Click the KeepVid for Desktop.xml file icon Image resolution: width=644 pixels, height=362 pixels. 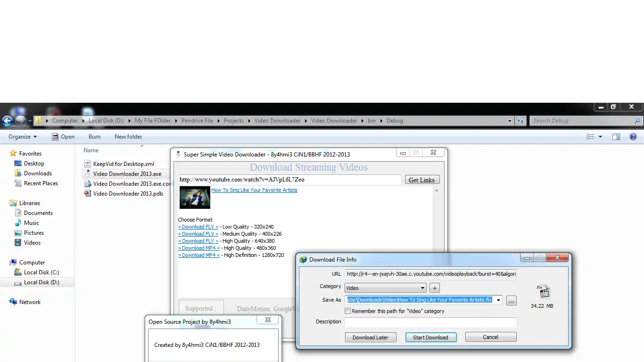click(x=87, y=164)
